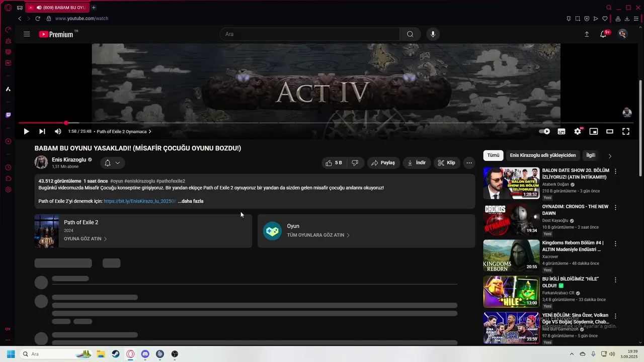This screenshot has height=362, width=644.
Task: Play the paused video
Action: [x=26, y=131]
